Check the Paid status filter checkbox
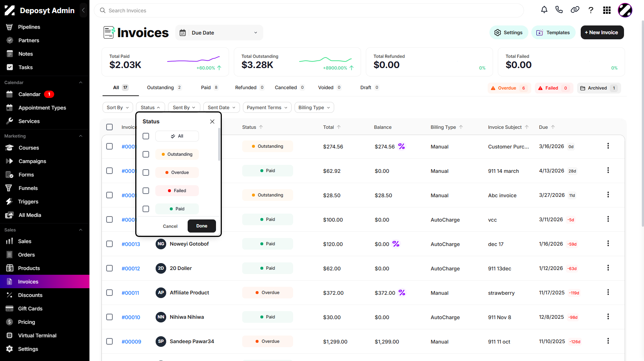Viewport: 644px width, 361px height. [146, 209]
